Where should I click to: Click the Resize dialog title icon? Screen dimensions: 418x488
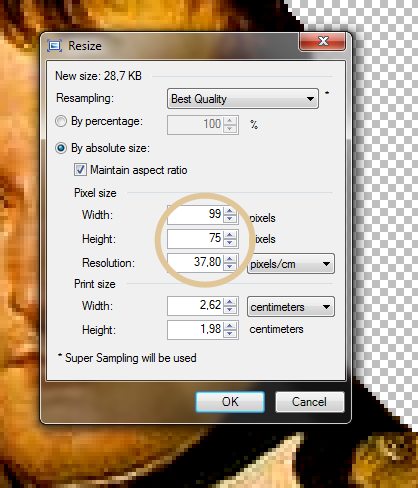point(55,45)
